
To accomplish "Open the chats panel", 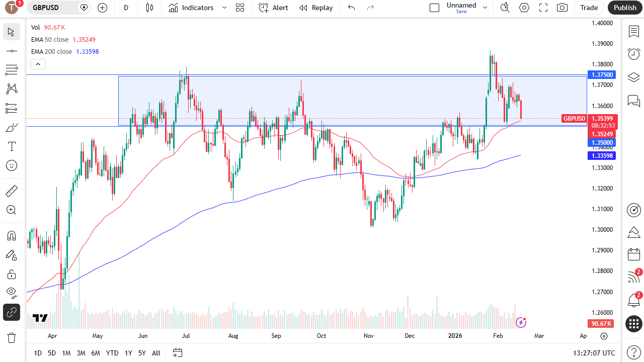I will (x=634, y=101).
